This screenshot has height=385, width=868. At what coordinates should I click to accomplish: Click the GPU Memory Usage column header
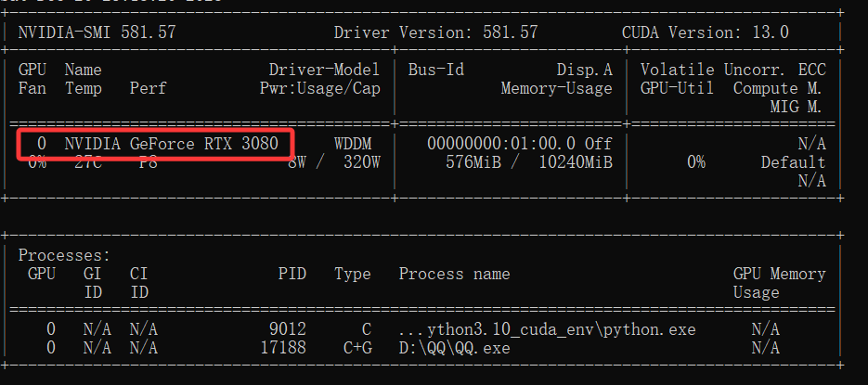pyautogui.click(x=779, y=282)
